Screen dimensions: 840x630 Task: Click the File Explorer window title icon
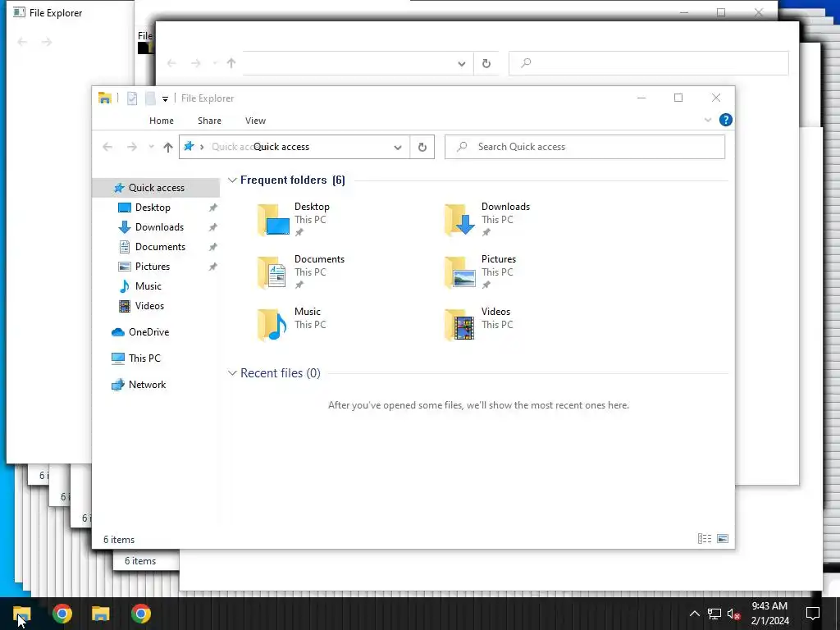coord(104,98)
